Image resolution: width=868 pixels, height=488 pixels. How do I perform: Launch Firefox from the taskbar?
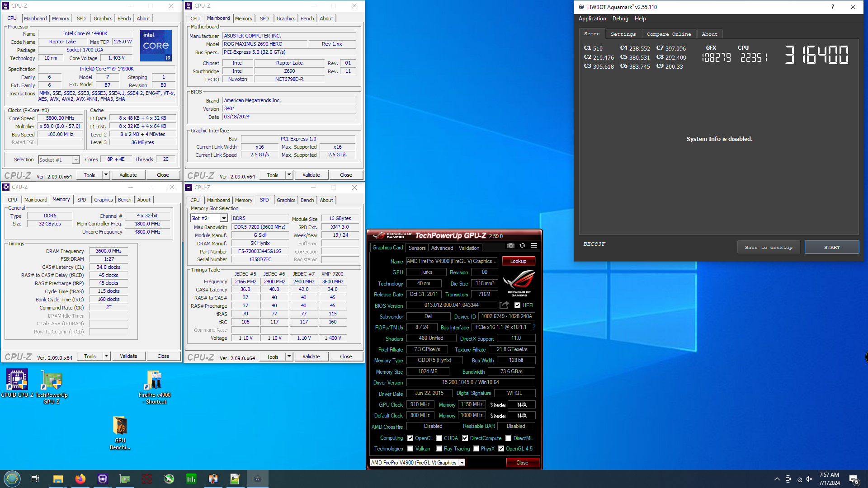pos(80,479)
